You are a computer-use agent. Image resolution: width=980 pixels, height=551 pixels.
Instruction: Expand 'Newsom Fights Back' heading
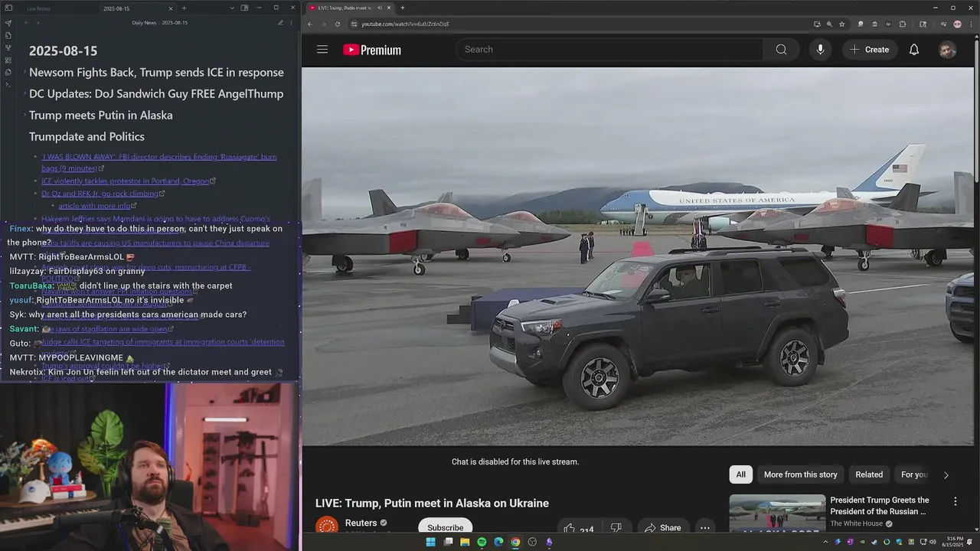pos(24,73)
